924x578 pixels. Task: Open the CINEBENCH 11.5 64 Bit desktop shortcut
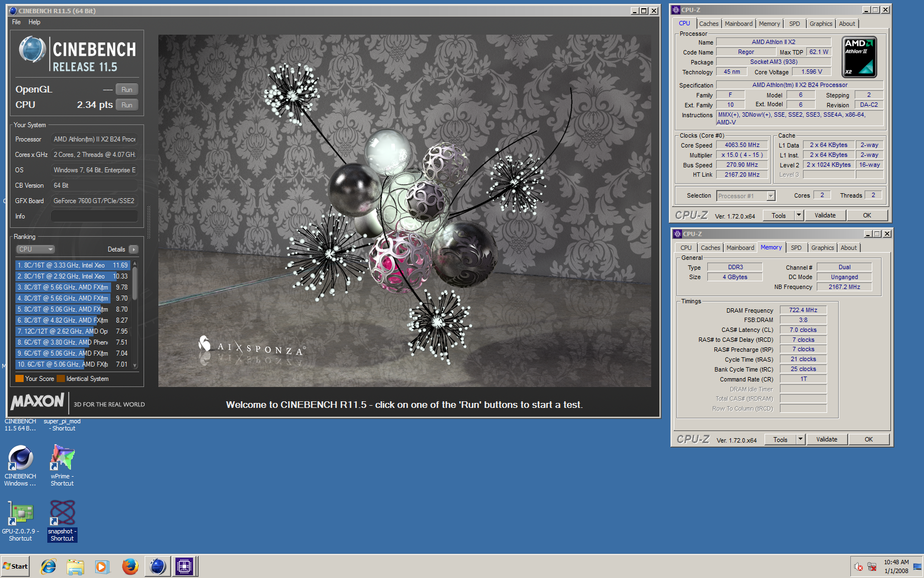20,424
